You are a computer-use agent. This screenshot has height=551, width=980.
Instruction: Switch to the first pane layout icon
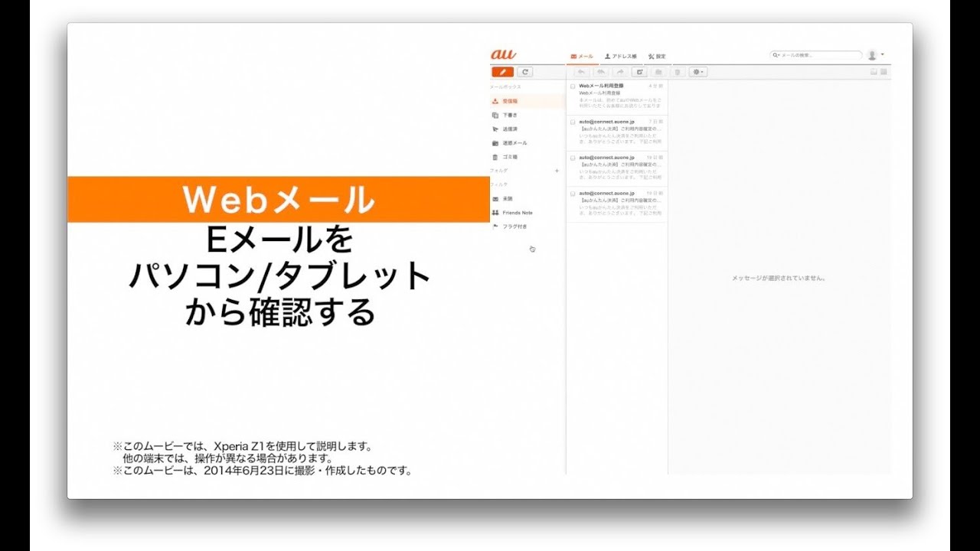pos(874,72)
